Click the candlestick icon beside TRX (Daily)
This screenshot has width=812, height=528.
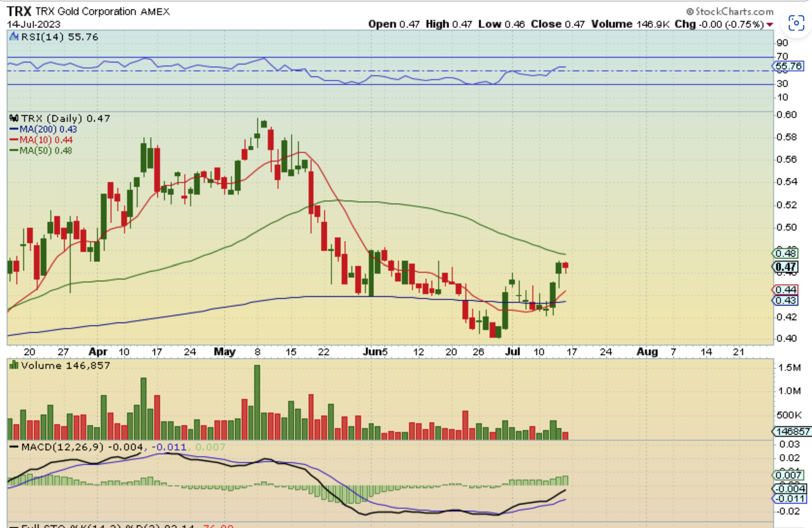[x=14, y=118]
